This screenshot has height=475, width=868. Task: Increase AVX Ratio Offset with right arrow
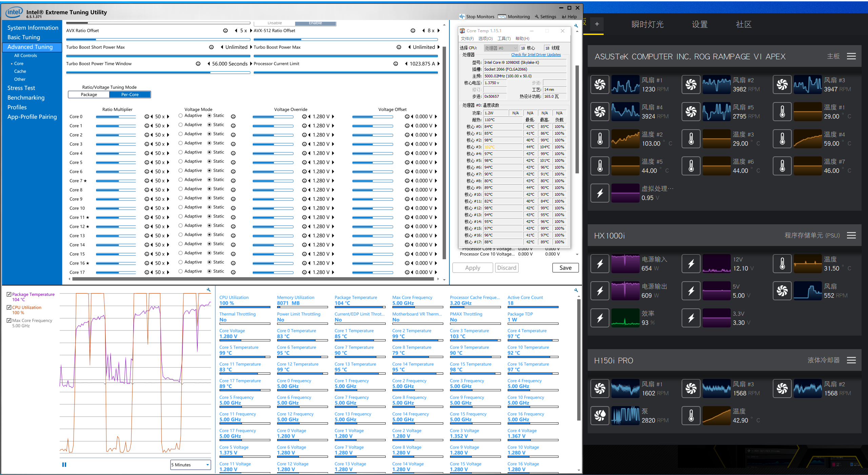tap(251, 31)
